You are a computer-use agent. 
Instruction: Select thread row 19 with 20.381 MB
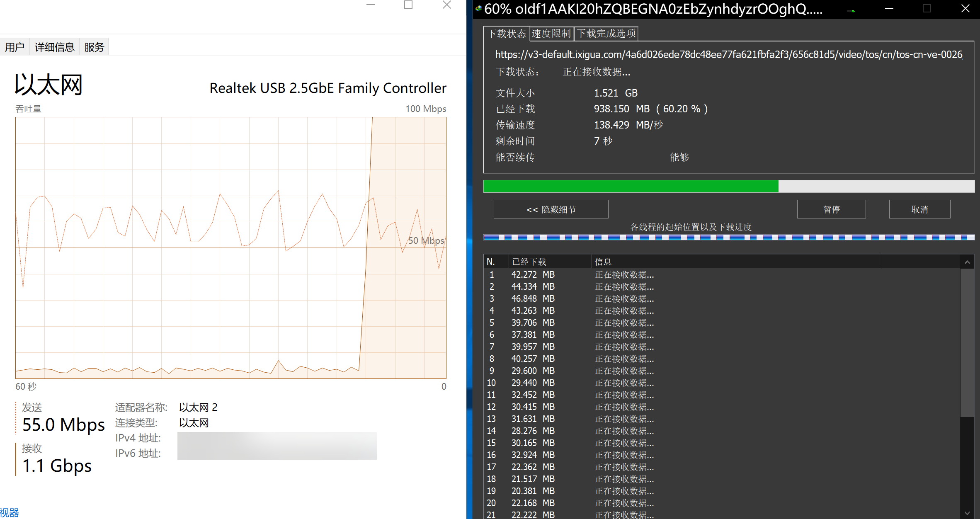[722, 491]
